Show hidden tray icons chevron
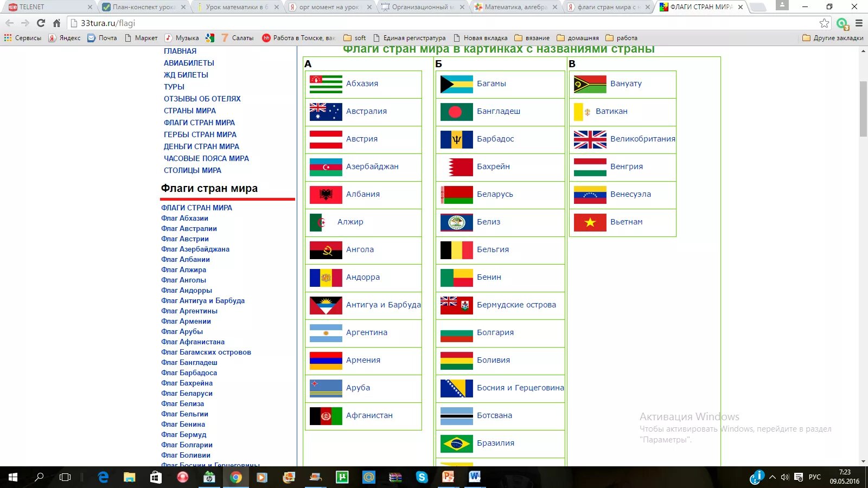Screen dimensions: 868x488 [x=773, y=477]
